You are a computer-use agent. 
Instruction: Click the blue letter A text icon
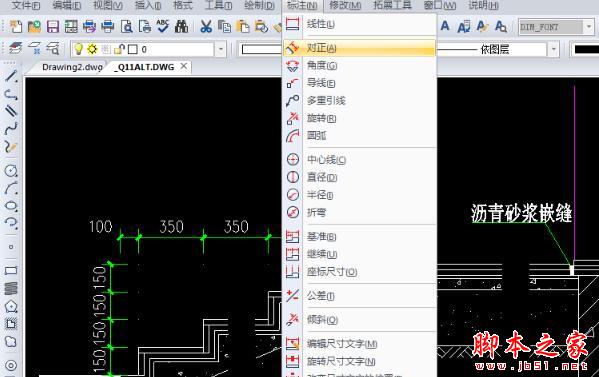point(445,26)
